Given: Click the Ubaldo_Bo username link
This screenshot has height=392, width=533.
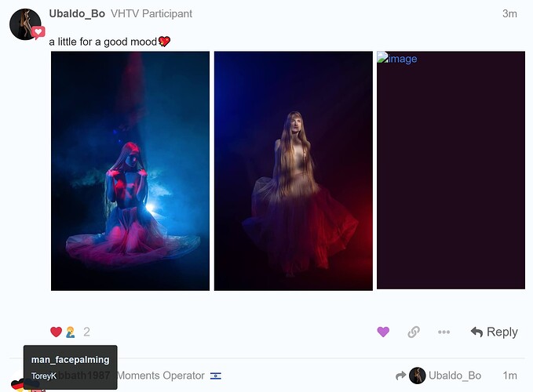Looking at the screenshot, I should [77, 13].
